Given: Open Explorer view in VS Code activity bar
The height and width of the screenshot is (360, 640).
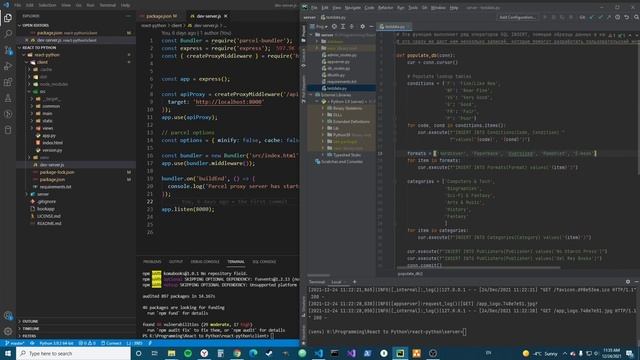Looking at the screenshot, I should pos(8,18).
